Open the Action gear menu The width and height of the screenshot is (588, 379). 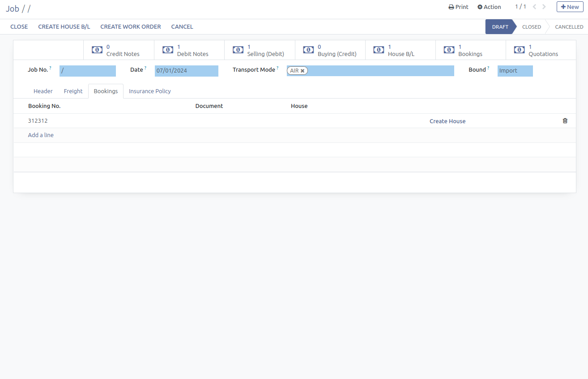pyautogui.click(x=489, y=7)
